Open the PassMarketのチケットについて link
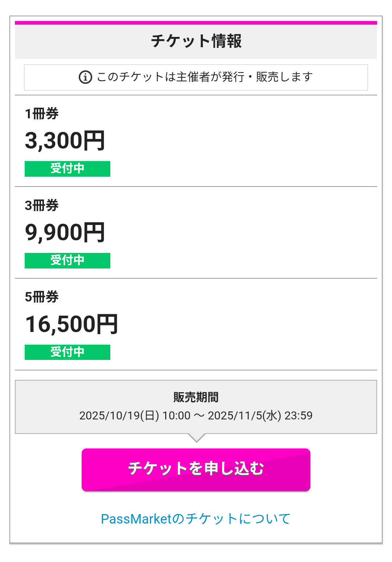This screenshot has width=392, height=562. tap(196, 519)
